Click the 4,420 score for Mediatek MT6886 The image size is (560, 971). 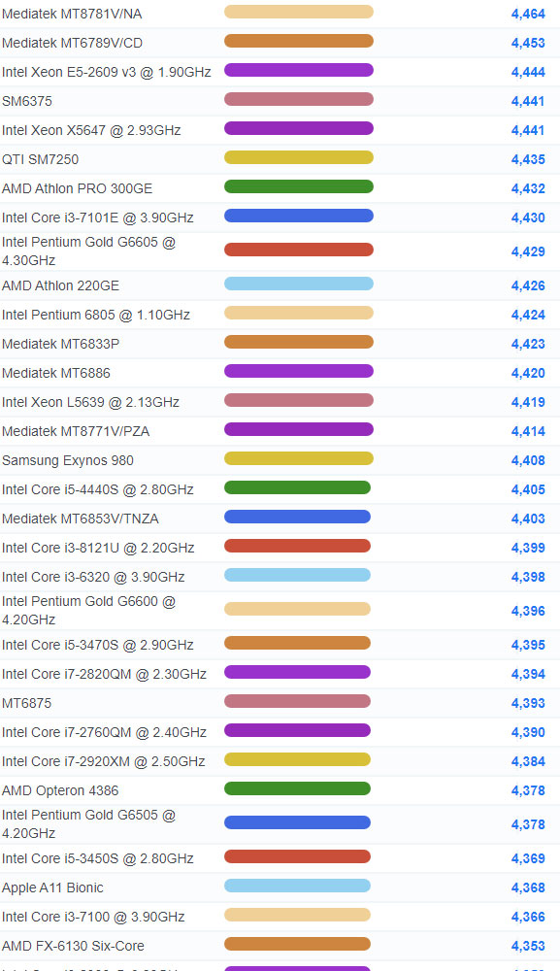[x=528, y=373]
